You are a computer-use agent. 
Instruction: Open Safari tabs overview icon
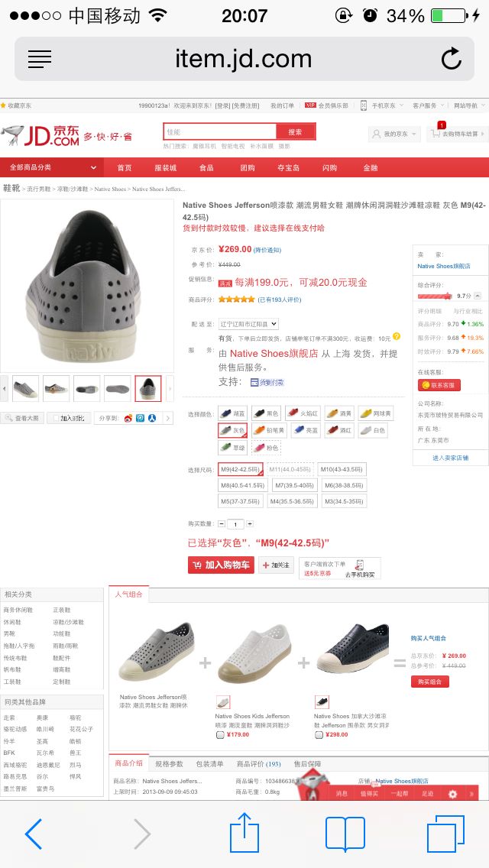[445, 834]
